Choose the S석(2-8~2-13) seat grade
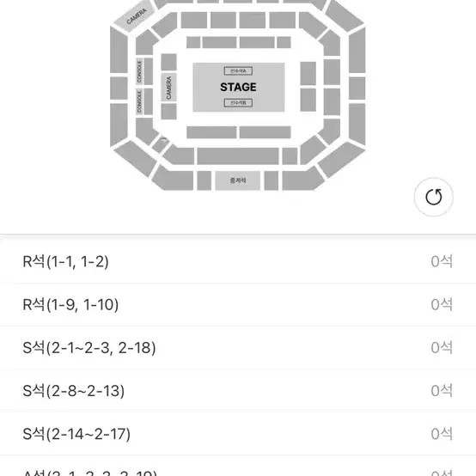Viewport: 476px width, 476px height. 238,391
